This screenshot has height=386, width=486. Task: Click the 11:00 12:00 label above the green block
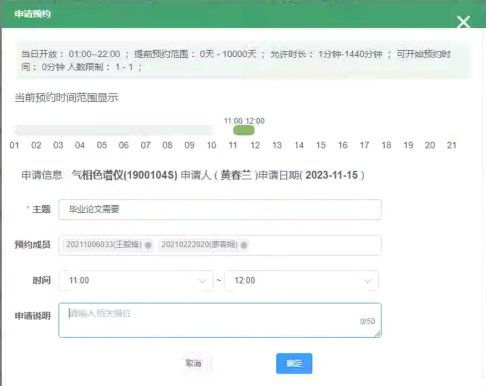pyautogui.click(x=244, y=121)
